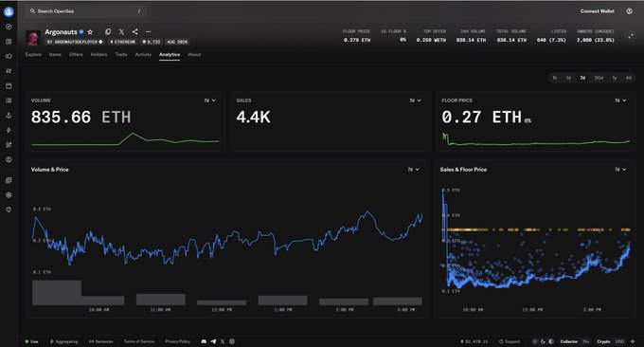The width and height of the screenshot is (644, 347).
Task: Copy collection address via copy icon
Action: coord(108,31)
